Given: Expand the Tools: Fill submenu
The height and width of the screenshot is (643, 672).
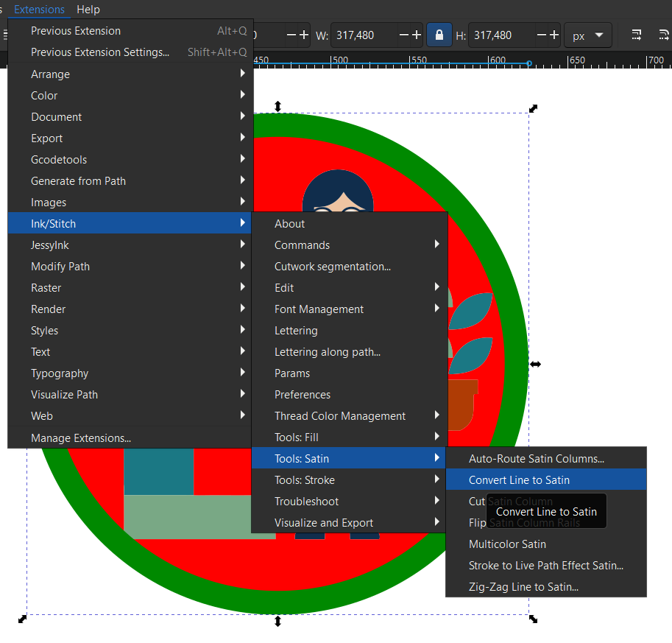Looking at the screenshot, I should [350, 438].
